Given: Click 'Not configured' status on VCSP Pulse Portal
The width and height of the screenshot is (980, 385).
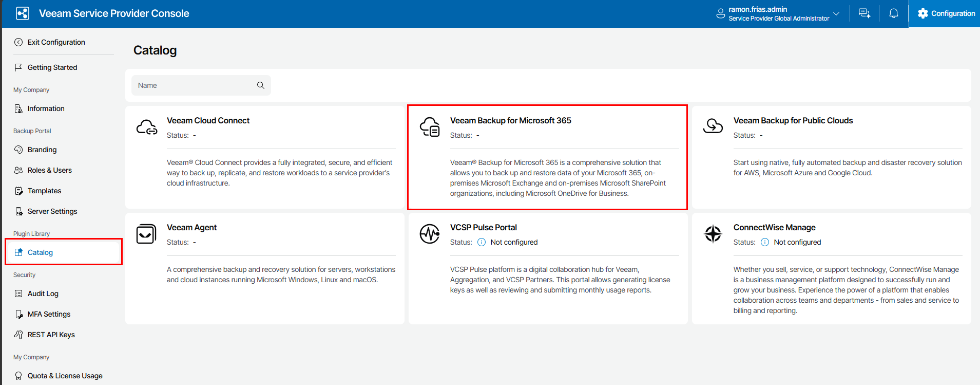Looking at the screenshot, I should tap(514, 242).
